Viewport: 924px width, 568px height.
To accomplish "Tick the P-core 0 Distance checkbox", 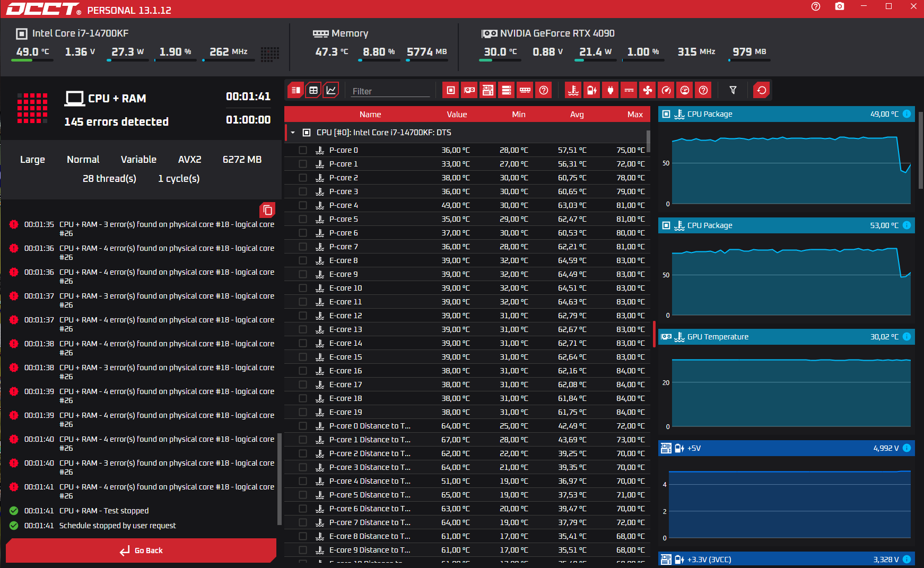I will [303, 426].
